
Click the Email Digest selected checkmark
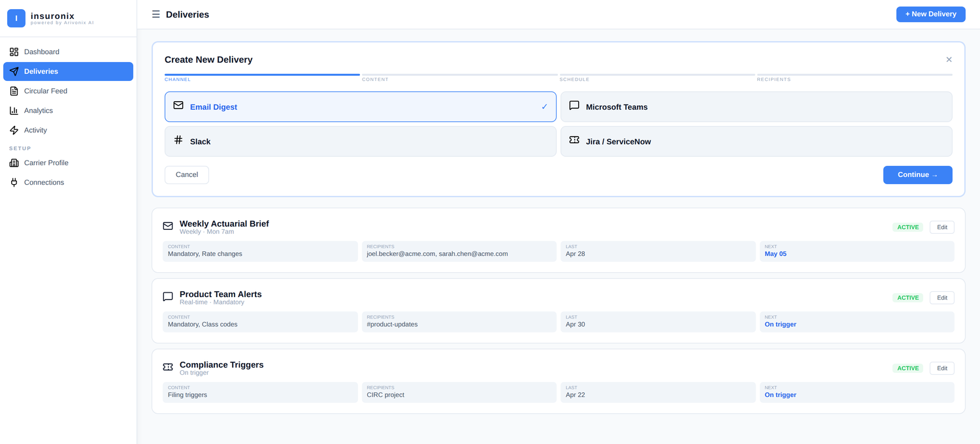point(544,106)
